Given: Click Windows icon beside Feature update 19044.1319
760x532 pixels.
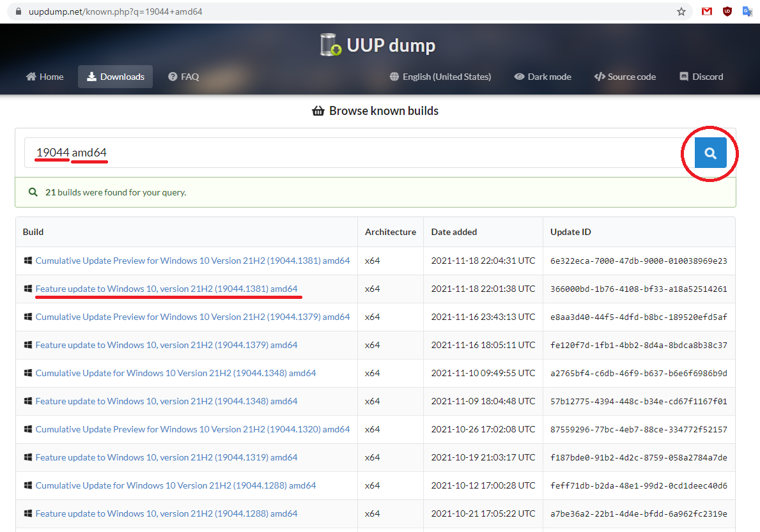Looking at the screenshot, I should (28, 457).
